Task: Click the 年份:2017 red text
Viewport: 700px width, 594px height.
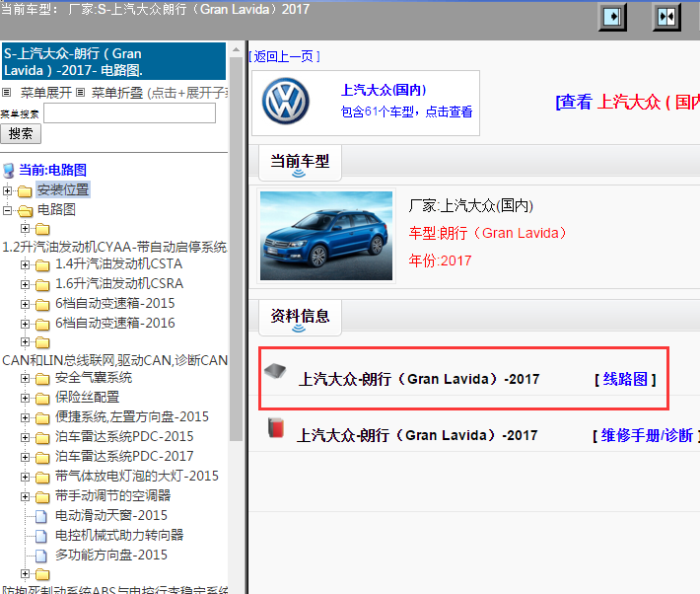Action: coord(440,260)
